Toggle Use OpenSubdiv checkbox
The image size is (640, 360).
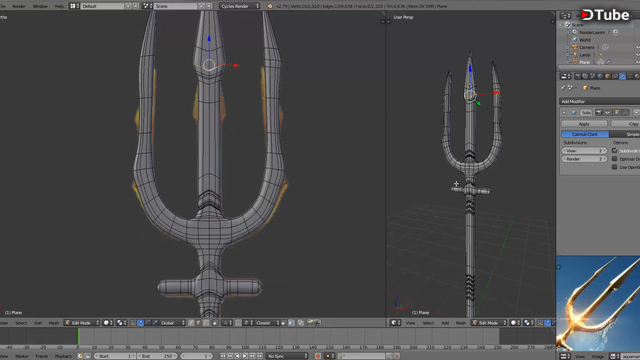click(614, 167)
